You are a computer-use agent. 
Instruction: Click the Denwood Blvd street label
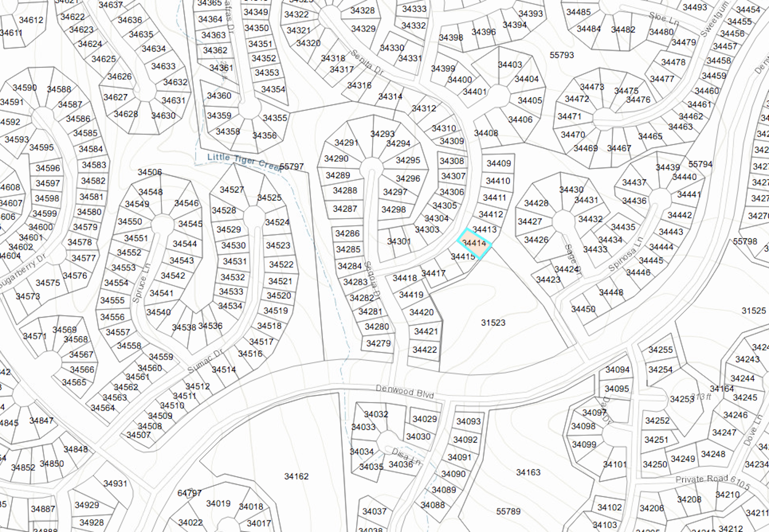point(405,392)
